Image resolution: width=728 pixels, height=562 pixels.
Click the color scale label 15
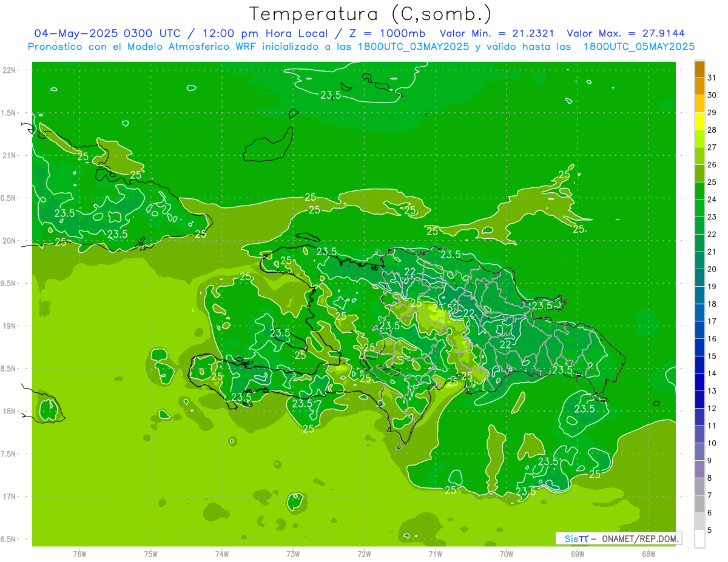pyautogui.click(x=712, y=356)
